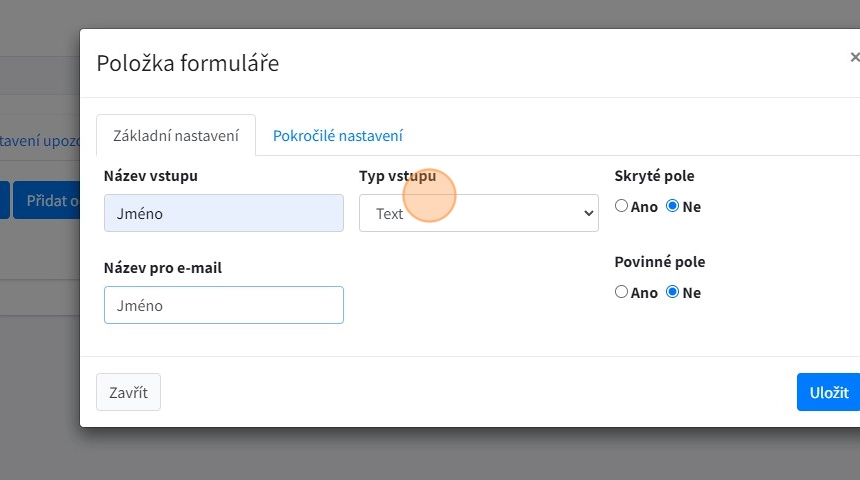The width and height of the screenshot is (860, 480).
Task: Open the Typ vstupu dropdown
Action: (478, 213)
